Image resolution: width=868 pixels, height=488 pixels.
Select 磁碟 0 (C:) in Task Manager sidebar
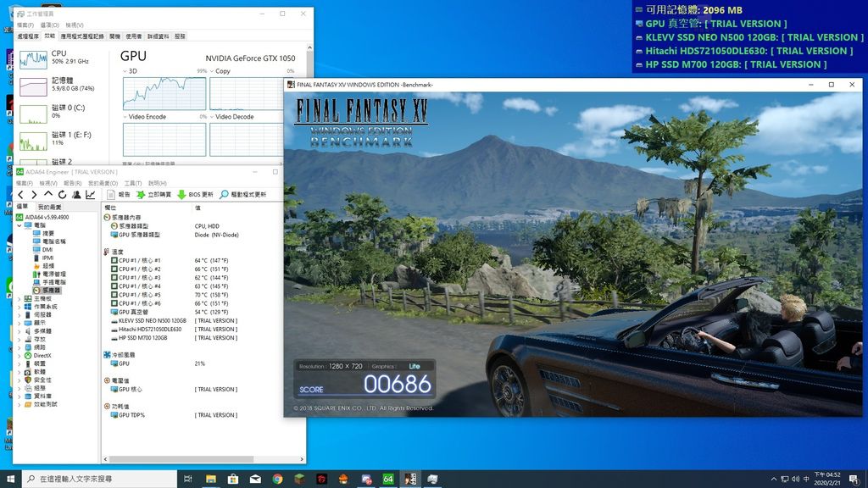click(x=61, y=113)
